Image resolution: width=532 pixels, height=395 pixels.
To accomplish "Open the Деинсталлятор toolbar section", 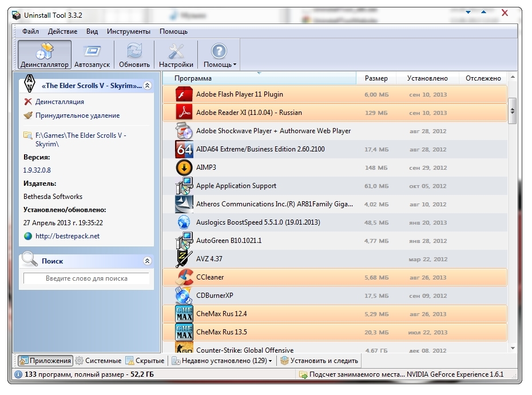I will click(x=45, y=54).
